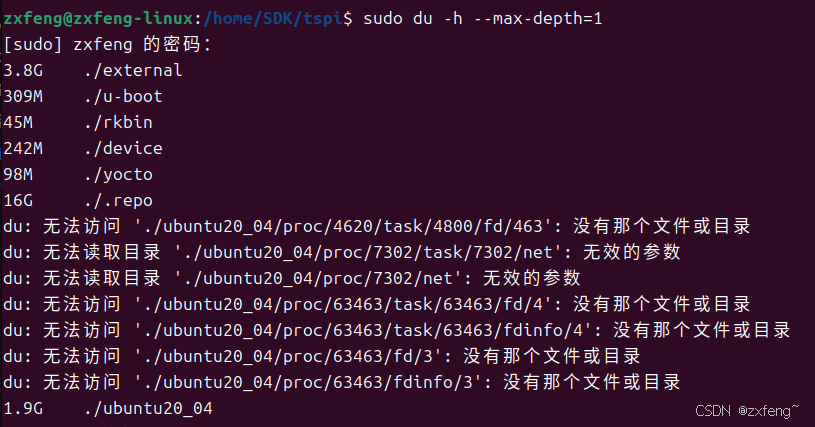This screenshot has height=427, width=815.
Task: Click the 3.8G size value
Action: coord(23,70)
